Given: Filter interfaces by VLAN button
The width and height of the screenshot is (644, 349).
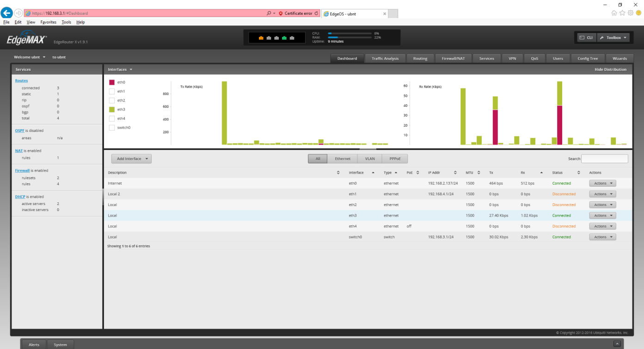Looking at the screenshot, I should tap(370, 159).
